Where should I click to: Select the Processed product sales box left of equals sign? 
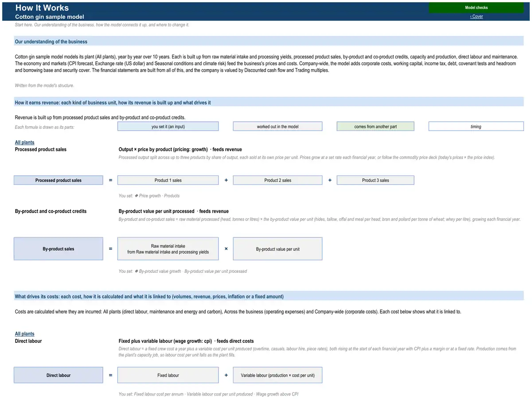59,180
